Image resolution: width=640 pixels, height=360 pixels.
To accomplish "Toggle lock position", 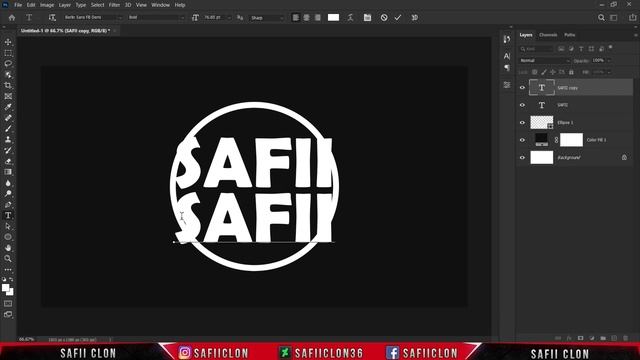I will click(x=553, y=72).
